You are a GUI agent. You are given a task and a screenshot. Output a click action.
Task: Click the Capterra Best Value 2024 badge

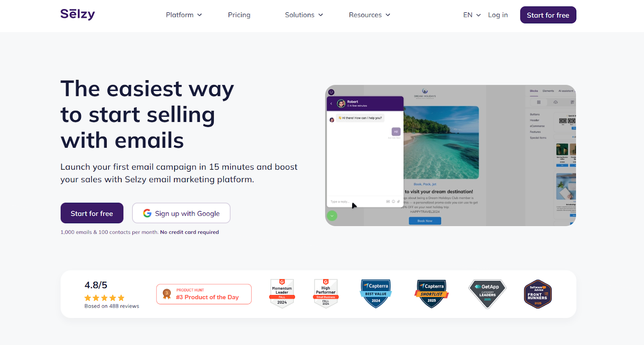coord(376,294)
